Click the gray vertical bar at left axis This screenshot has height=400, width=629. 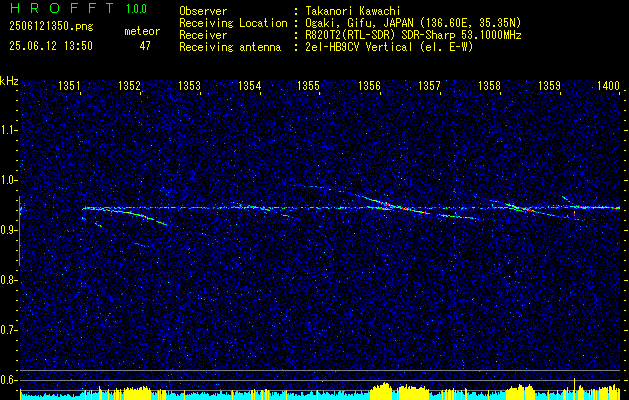[x=19, y=231]
